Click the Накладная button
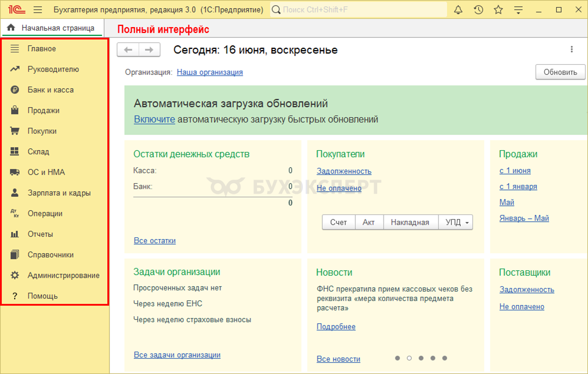This screenshot has height=374, width=588. [x=410, y=222]
